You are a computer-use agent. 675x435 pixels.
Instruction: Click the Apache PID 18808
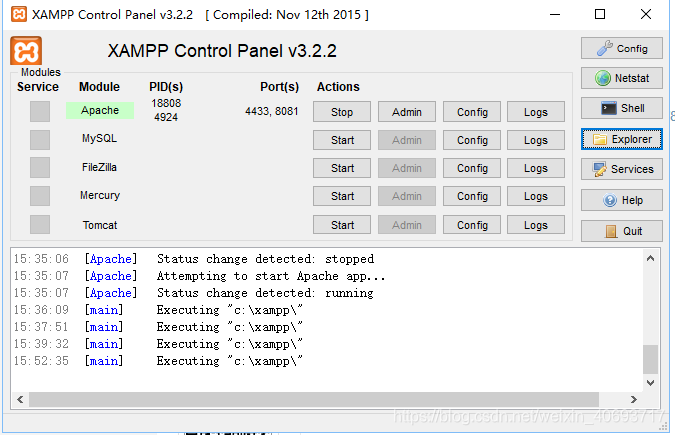pos(166,103)
